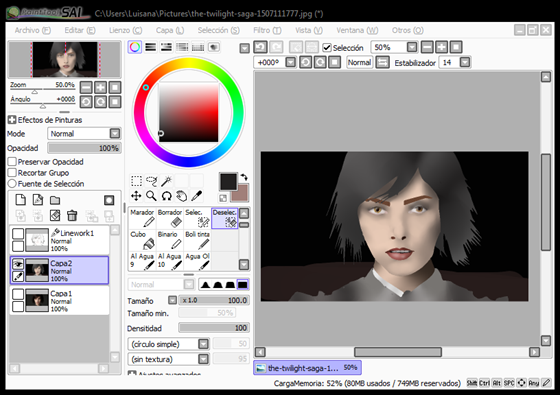Enable Recortar Grupo checkbox

click(12, 173)
